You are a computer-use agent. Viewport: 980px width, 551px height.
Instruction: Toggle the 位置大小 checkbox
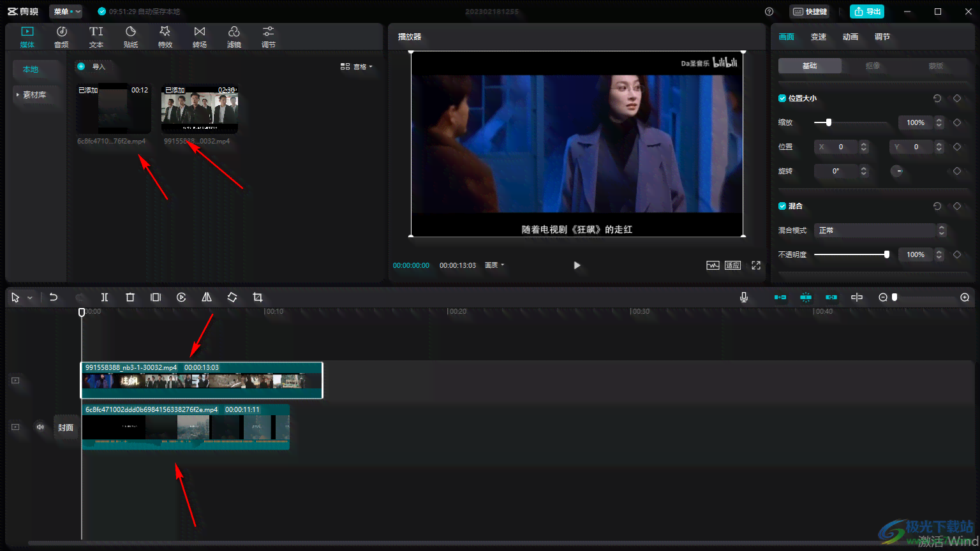coord(782,98)
